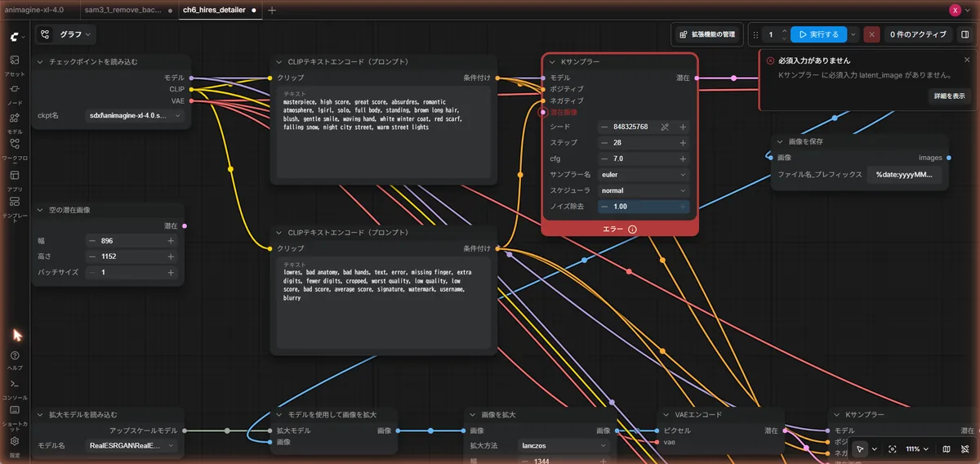Open the Workflows (ワークフロー) sidebar panel

14,149
